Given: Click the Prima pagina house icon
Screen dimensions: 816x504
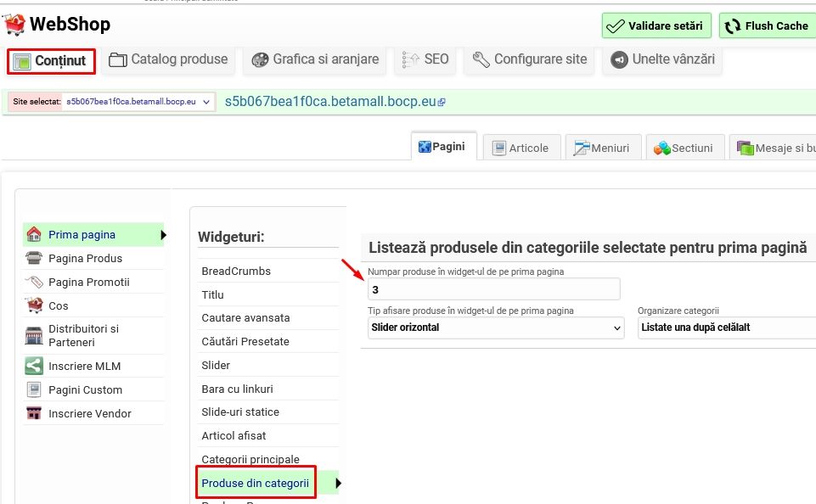Looking at the screenshot, I should point(34,235).
